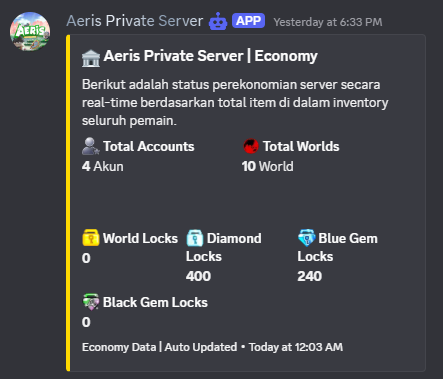
Task: Click the 400 Diamond Locks value
Action: coord(198,276)
